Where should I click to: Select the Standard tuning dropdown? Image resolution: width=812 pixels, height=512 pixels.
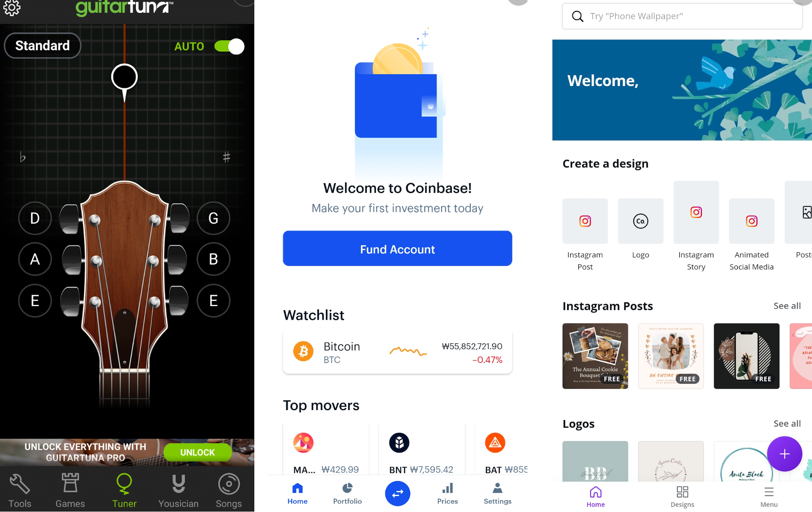point(42,45)
